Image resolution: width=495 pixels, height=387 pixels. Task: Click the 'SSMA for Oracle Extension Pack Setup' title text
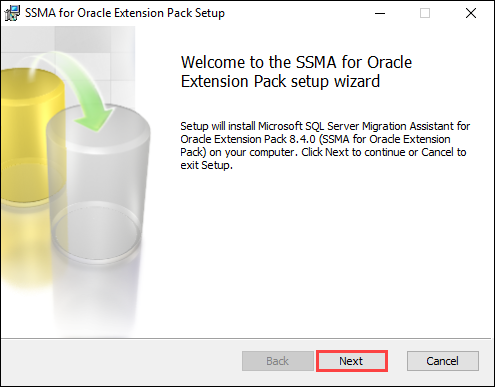pyautogui.click(x=125, y=13)
